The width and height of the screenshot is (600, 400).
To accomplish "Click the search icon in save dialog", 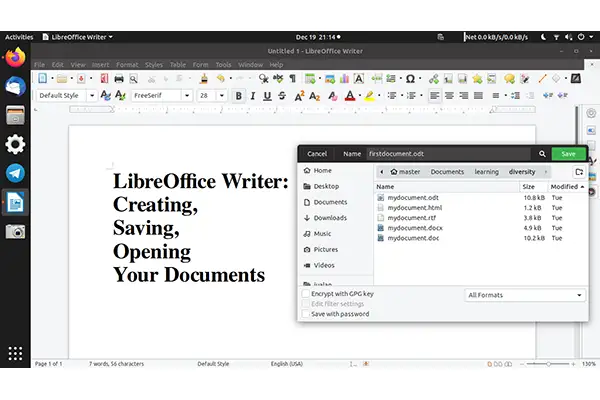I will 542,154.
